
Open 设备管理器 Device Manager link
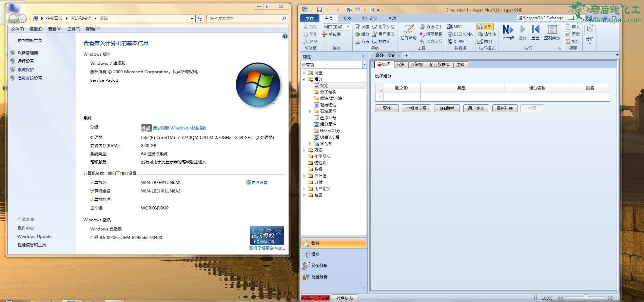tap(28, 53)
